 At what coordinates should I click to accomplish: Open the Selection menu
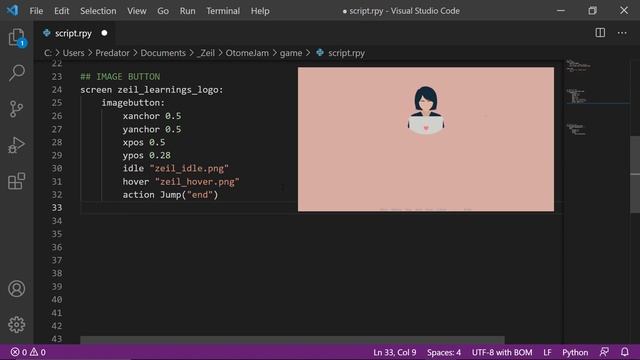(x=98, y=11)
